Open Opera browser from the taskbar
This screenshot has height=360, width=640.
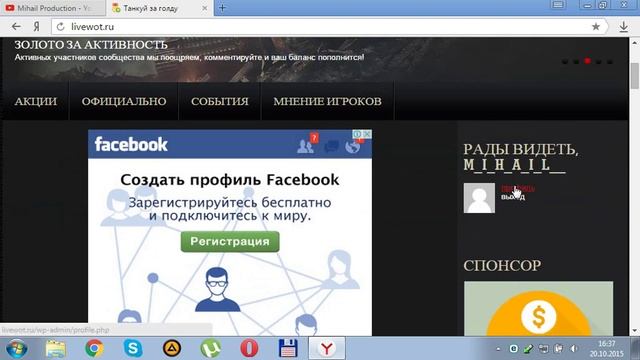pyautogui.click(x=249, y=349)
